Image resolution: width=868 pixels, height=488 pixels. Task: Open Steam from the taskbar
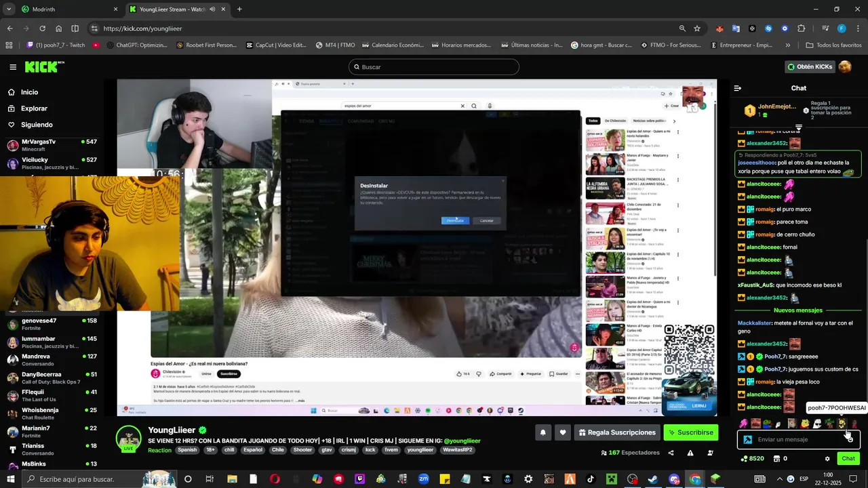tap(652, 479)
